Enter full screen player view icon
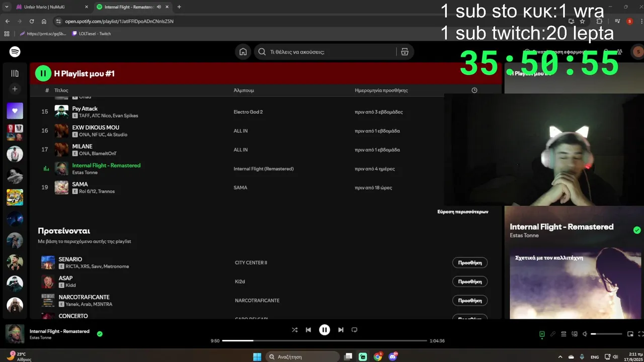The height and width of the screenshot is (362, 644). [x=641, y=334]
